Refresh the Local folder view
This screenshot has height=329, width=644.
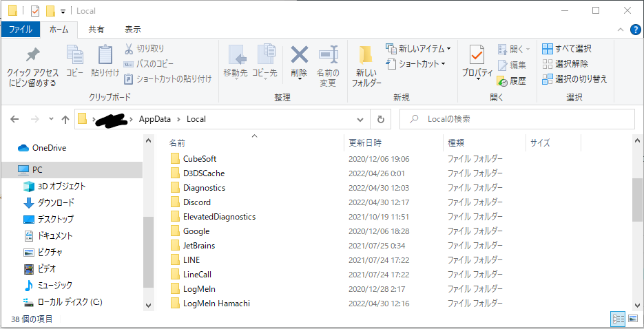click(x=381, y=119)
